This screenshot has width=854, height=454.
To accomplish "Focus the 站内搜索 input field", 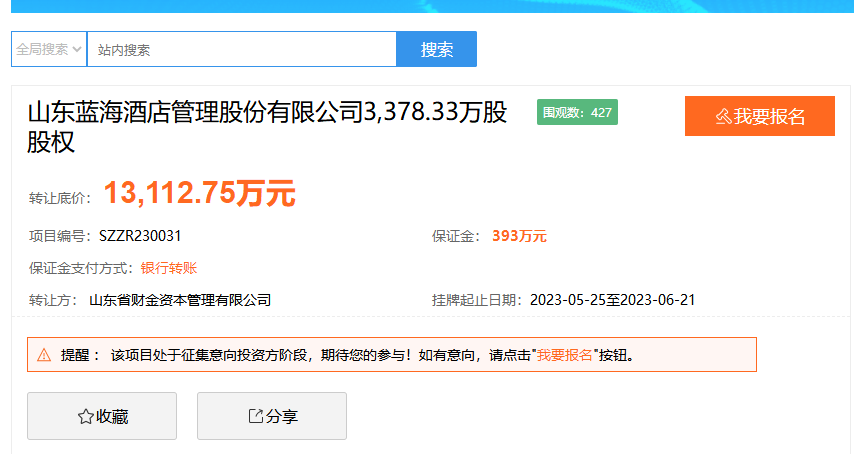I will pyautogui.click(x=241, y=49).
